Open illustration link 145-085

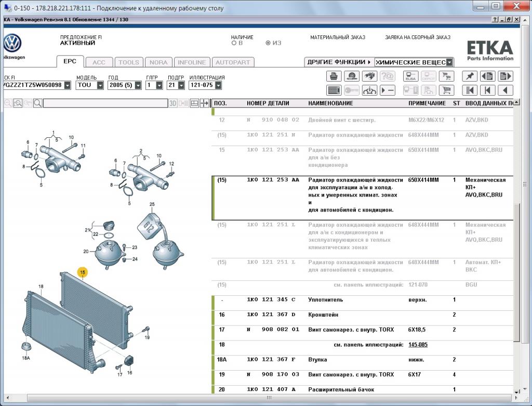[418, 345]
